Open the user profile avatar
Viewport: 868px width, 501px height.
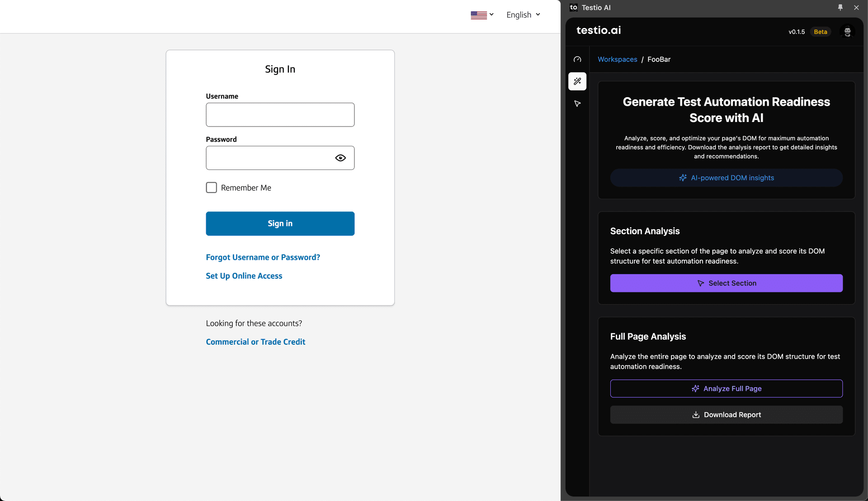pos(847,32)
